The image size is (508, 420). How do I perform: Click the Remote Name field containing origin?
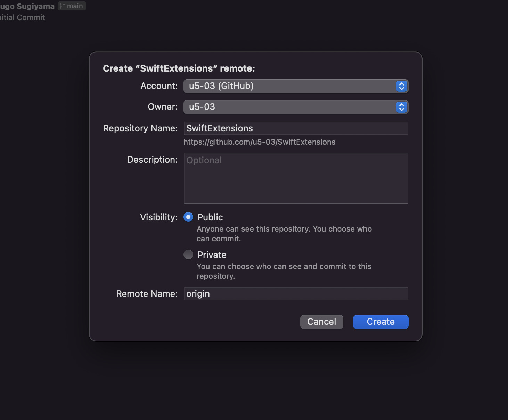pyautogui.click(x=295, y=293)
